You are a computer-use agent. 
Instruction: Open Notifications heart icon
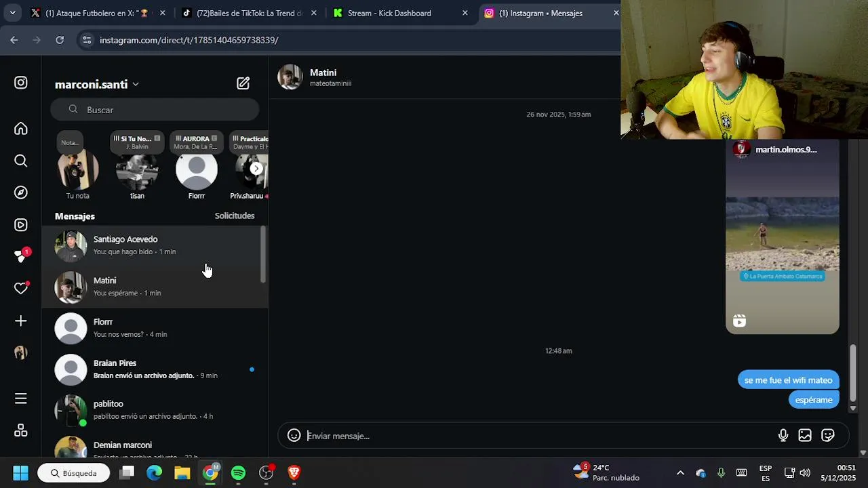[21, 288]
